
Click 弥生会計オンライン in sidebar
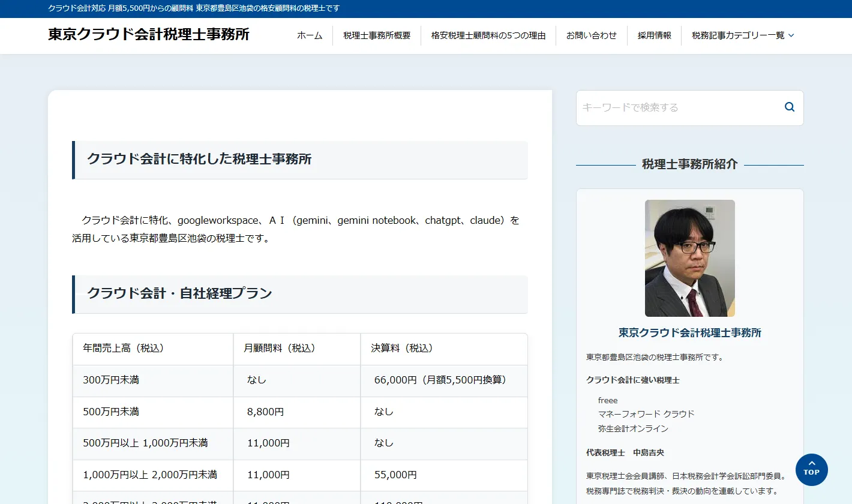tap(633, 428)
